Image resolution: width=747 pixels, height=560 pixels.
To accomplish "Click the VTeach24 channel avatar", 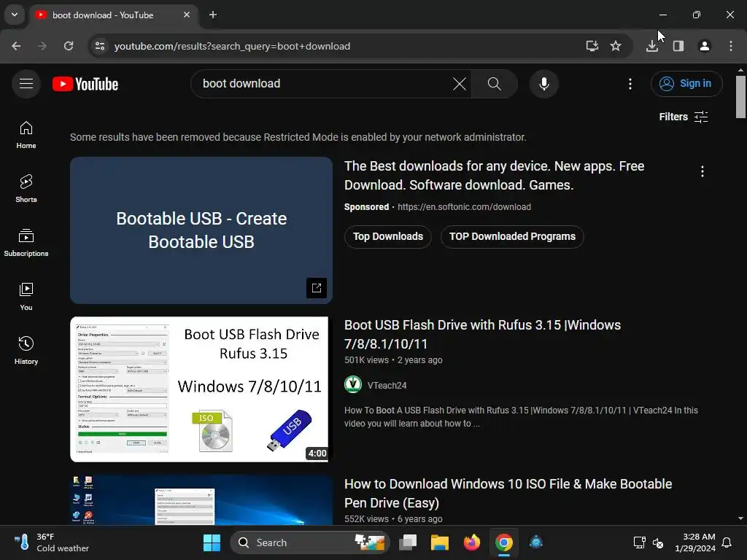I will [x=353, y=384].
